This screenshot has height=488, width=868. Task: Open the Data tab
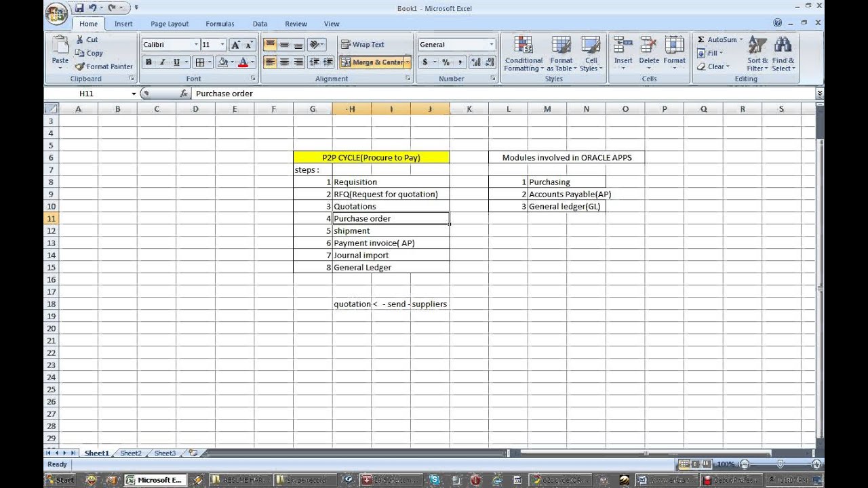[260, 24]
